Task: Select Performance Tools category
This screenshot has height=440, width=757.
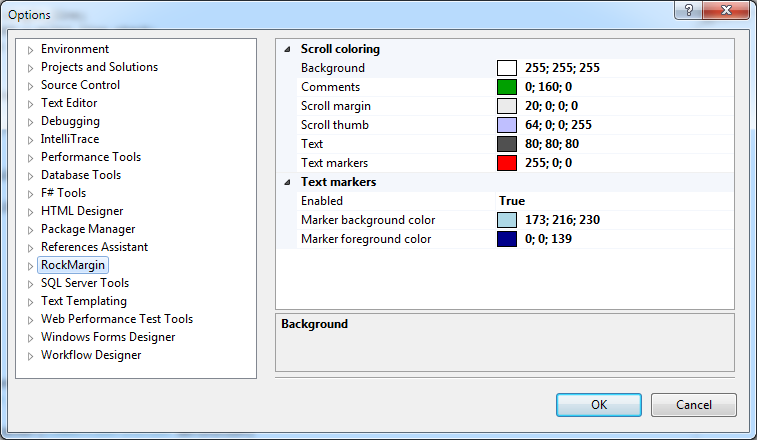Action: point(91,157)
